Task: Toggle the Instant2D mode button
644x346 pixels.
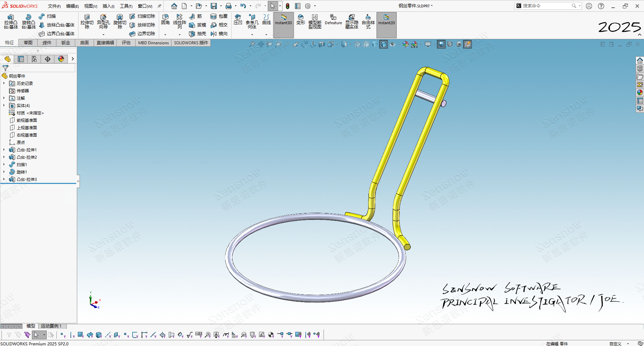Action: (x=386, y=20)
